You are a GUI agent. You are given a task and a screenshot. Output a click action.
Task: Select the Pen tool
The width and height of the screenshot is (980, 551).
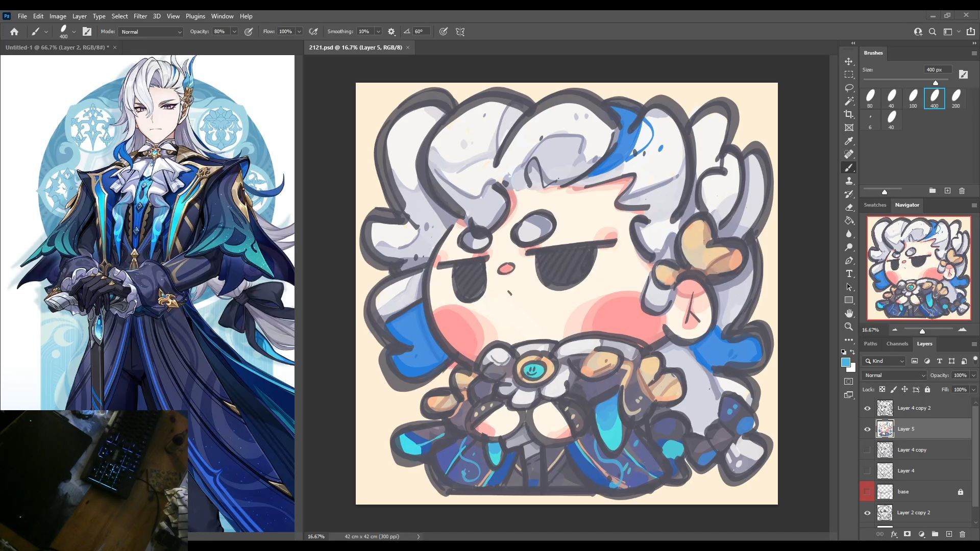tap(849, 260)
